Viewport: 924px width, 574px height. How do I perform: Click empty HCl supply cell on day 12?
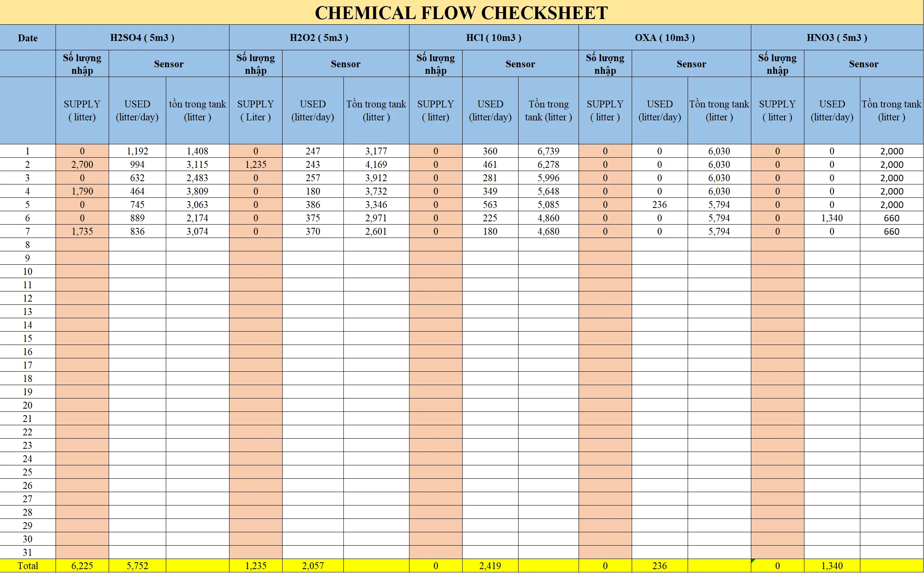436,298
